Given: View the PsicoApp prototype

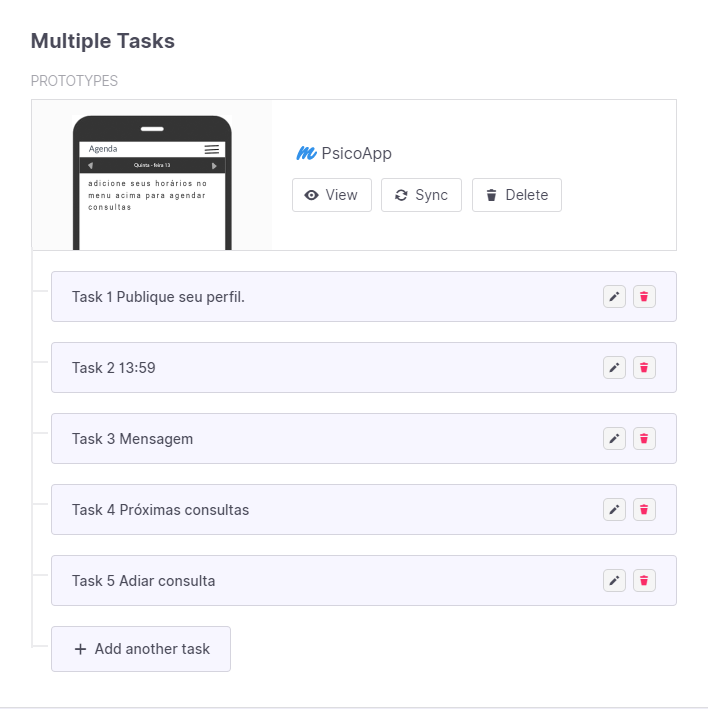Looking at the screenshot, I should point(331,195).
